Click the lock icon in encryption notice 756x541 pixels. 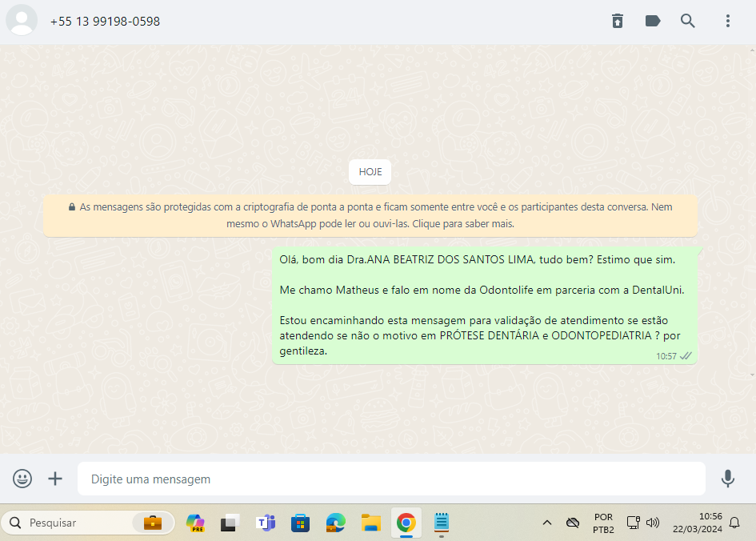(72, 206)
